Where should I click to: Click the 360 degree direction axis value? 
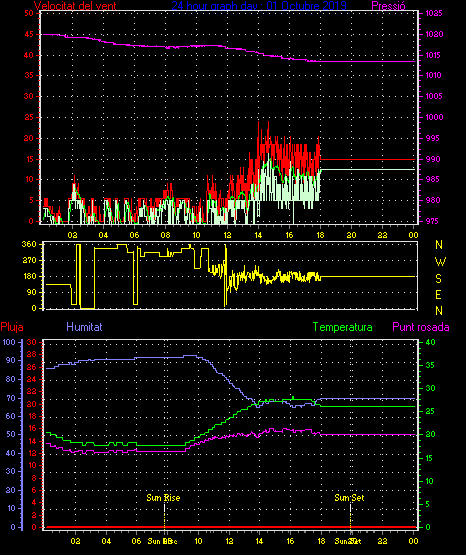click(29, 244)
